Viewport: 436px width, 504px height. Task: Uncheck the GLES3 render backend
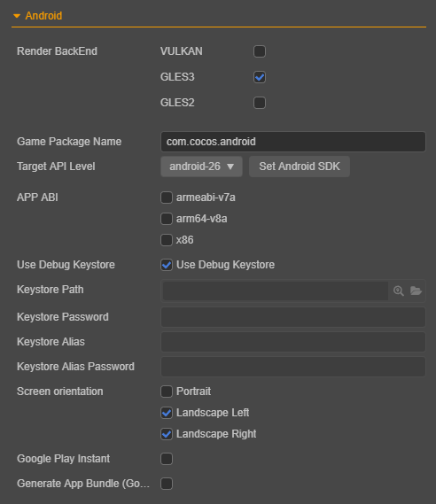(260, 77)
